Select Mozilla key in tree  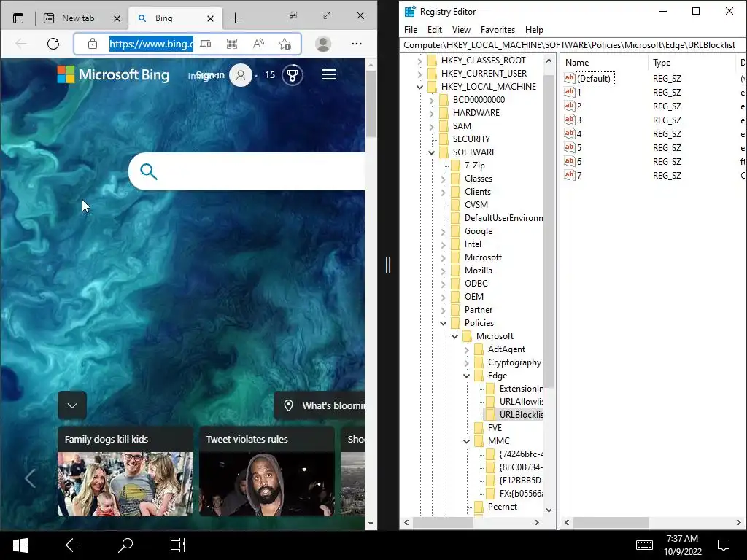point(479,271)
